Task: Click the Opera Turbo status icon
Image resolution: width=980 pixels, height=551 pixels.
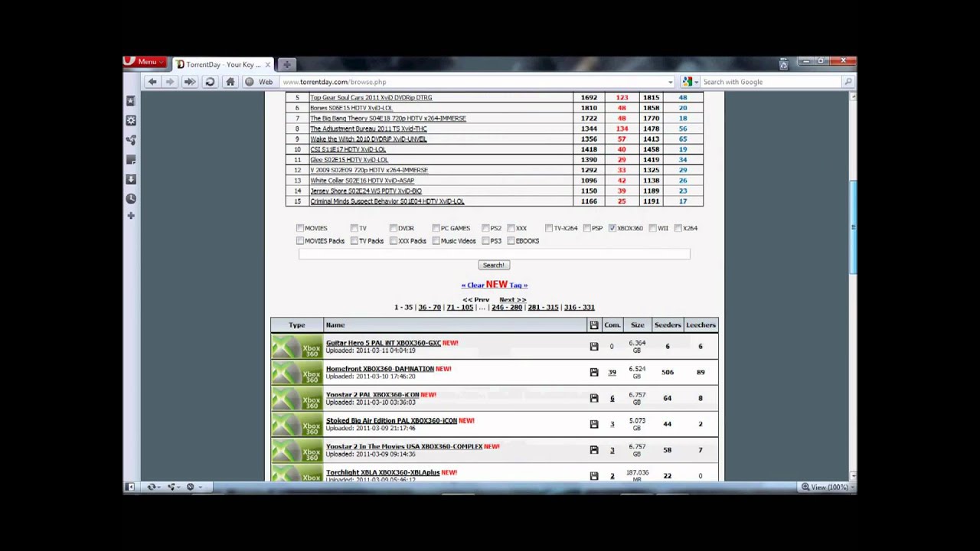Action: (x=191, y=487)
